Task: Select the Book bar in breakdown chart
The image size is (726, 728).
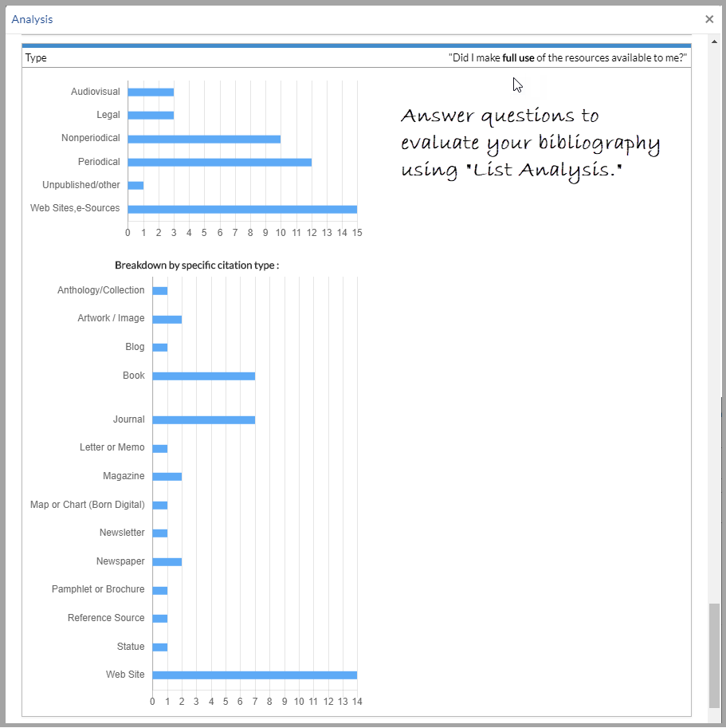Action: (203, 375)
